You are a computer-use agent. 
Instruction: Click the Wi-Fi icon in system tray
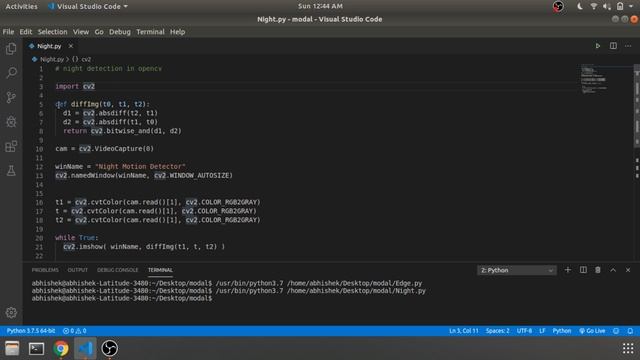point(594,6)
